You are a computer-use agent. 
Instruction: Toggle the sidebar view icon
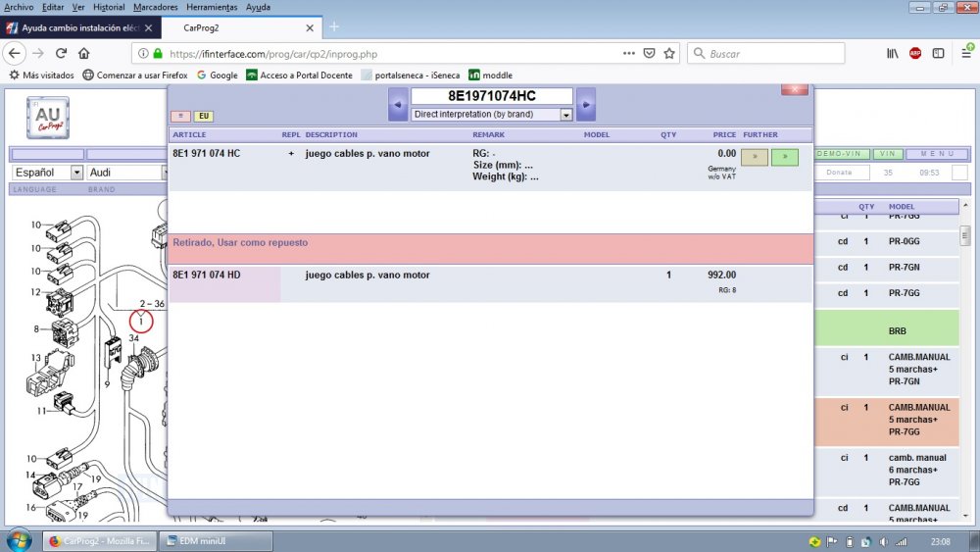pos(938,54)
